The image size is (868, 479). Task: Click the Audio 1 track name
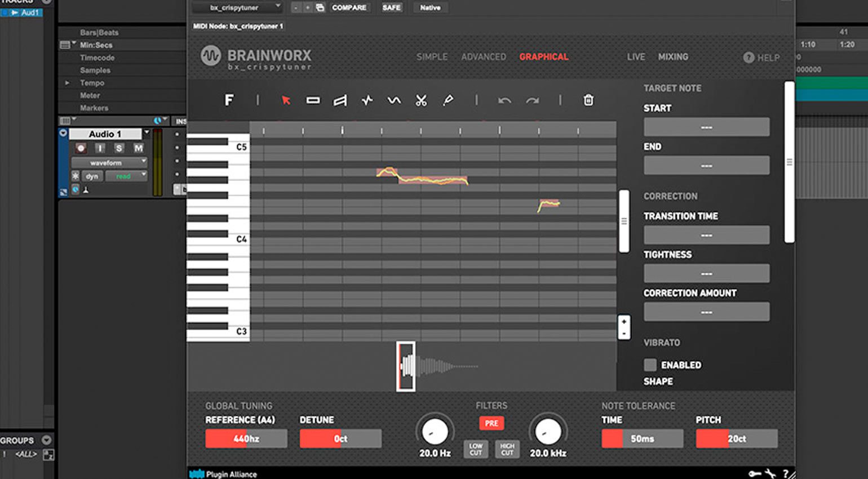pyautogui.click(x=105, y=134)
